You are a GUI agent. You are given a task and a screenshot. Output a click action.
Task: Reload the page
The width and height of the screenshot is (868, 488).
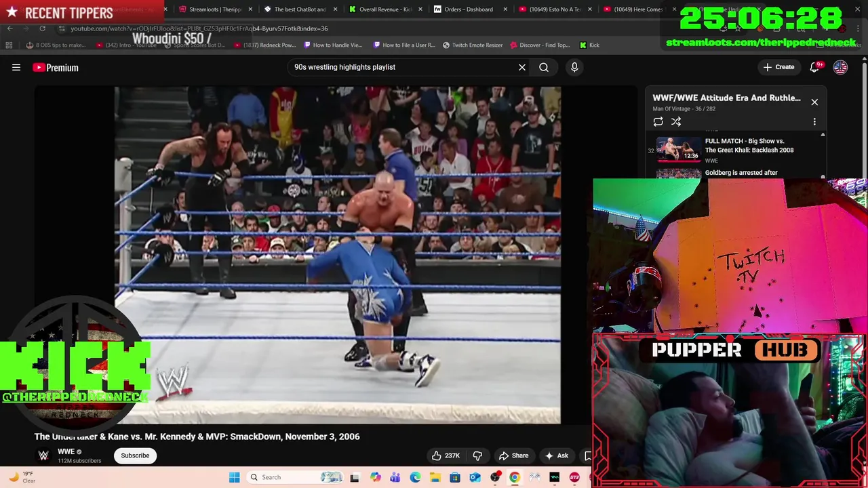[42, 28]
